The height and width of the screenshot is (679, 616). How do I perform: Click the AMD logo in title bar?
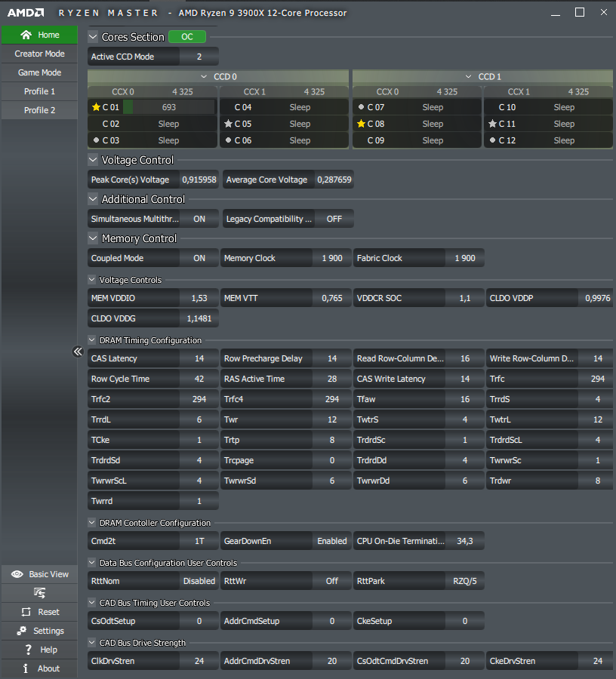pos(26,13)
